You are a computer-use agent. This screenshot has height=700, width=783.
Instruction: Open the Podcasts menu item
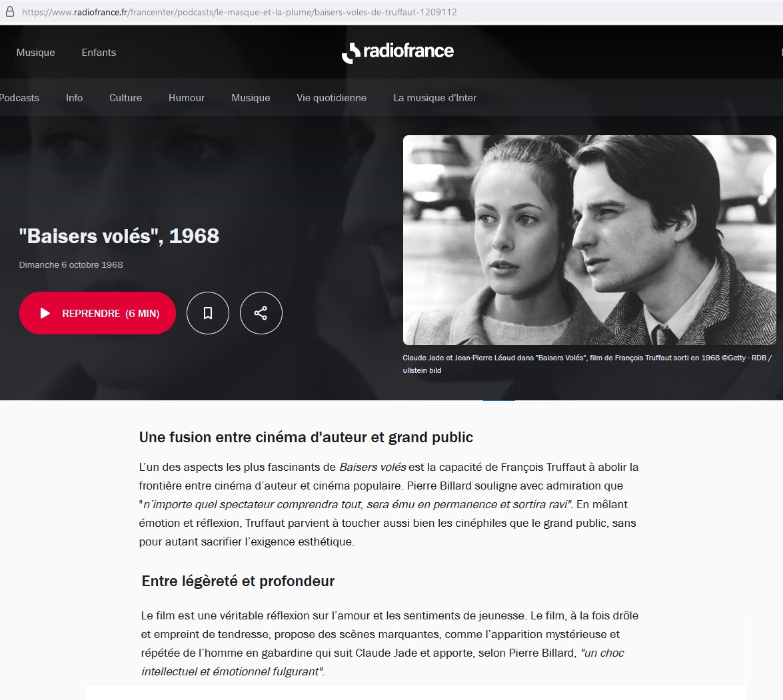point(19,98)
